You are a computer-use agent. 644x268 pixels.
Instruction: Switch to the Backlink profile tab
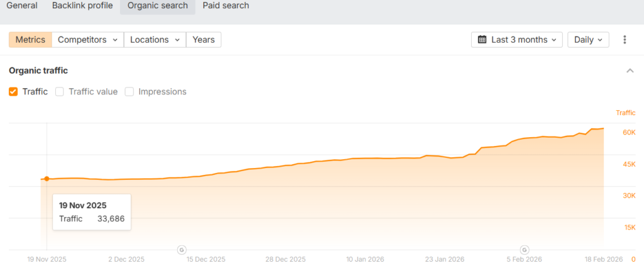click(81, 6)
